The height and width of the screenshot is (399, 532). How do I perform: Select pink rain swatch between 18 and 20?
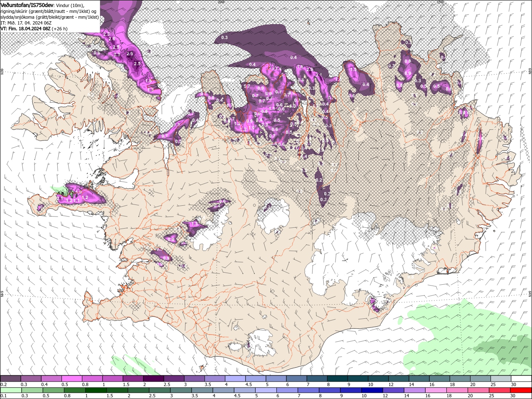pos(457,390)
